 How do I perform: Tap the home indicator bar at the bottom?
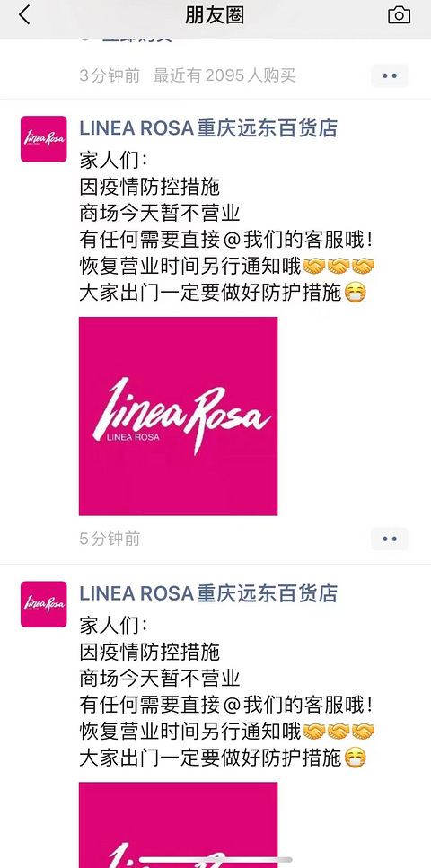[x=215, y=860]
